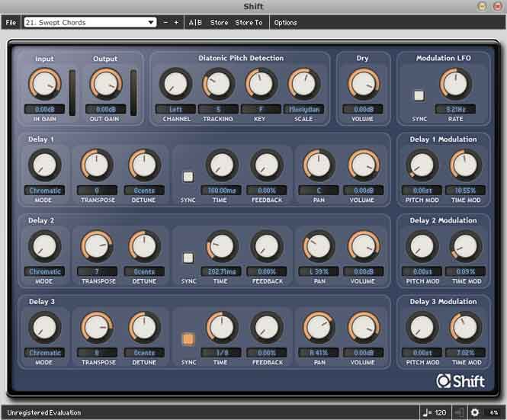
Task: Click the Delay 1 TIME knob
Action: (222, 165)
